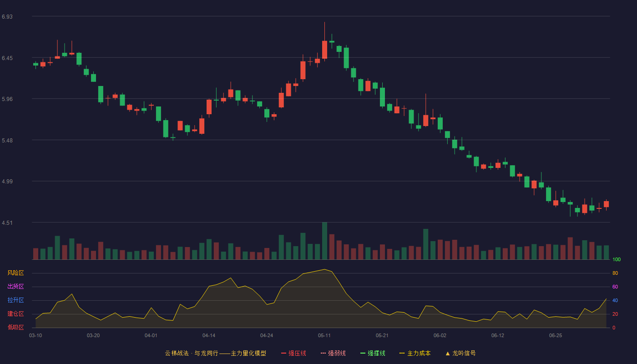The height and width of the screenshot is (364, 637).
Task: Toggle the 强弱线 legend item
Action: (x=333, y=353)
